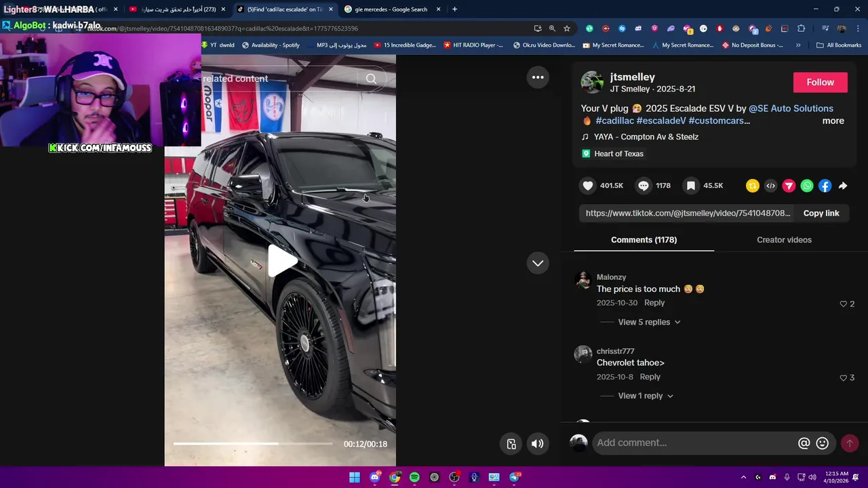Like the video with the heart icon
This screenshot has height=488, width=868.
[x=588, y=186]
